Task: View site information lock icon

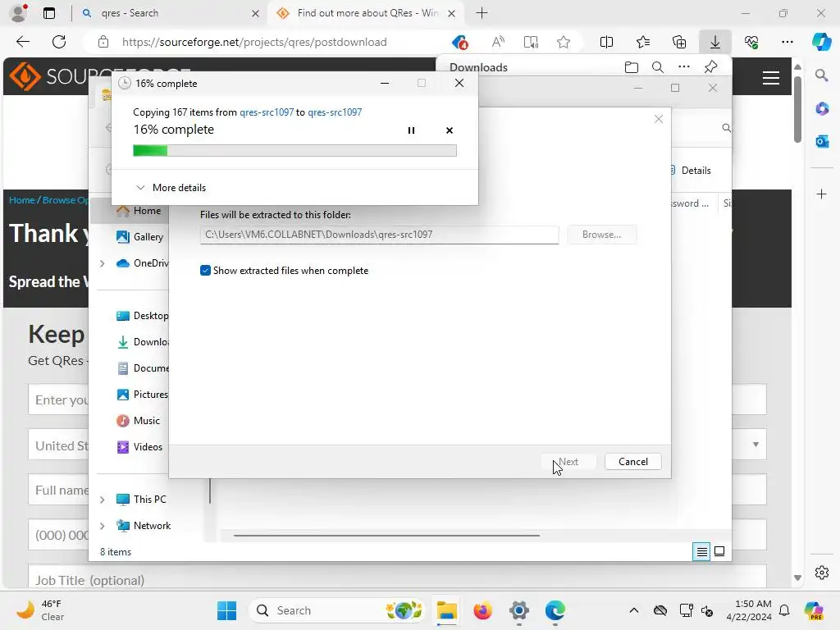Action: pyautogui.click(x=103, y=42)
